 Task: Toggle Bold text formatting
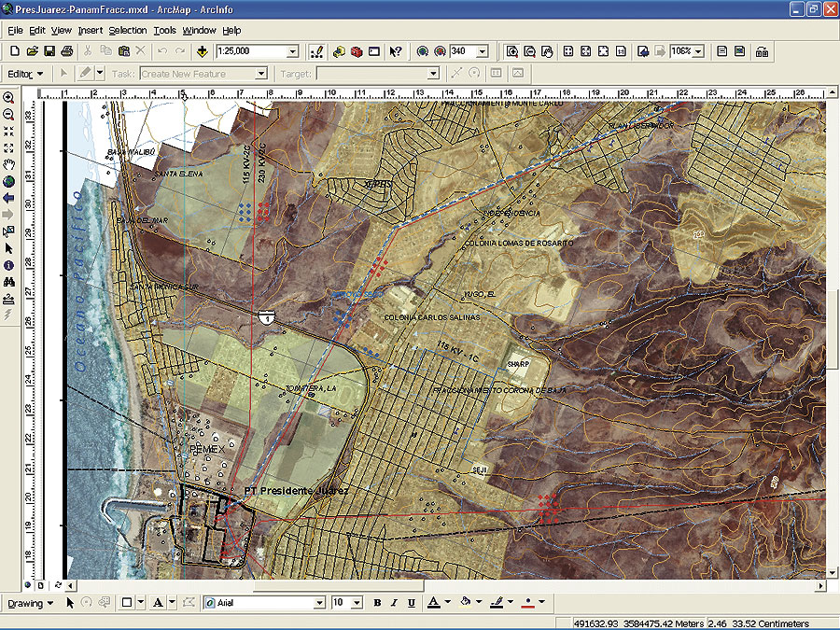point(377,603)
